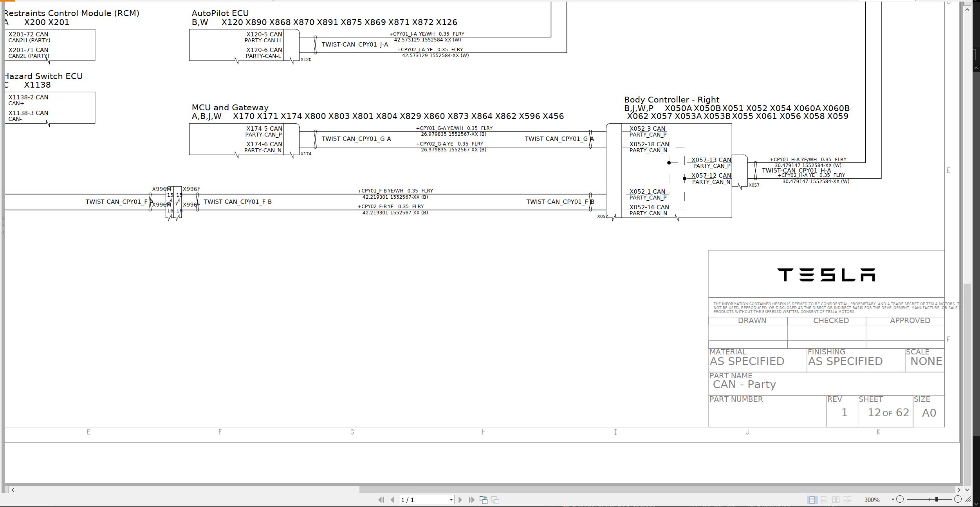The image size is (980, 507).
Task: Adjust the zoom slider handle
Action: pos(936,499)
